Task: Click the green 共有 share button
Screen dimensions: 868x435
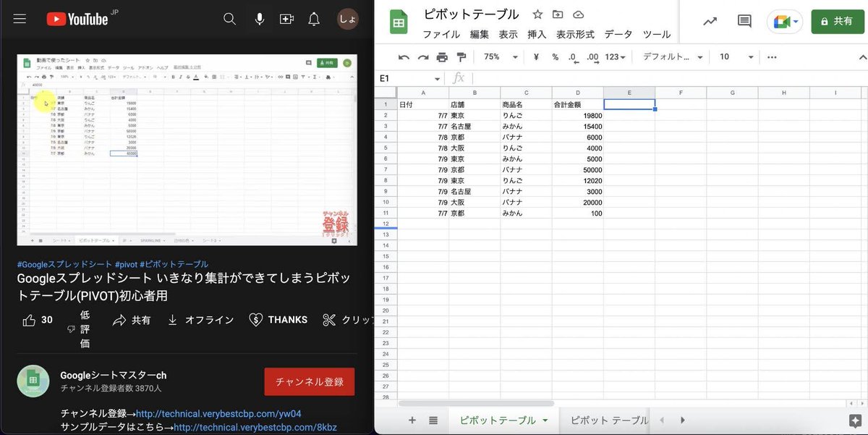Action: click(x=838, y=22)
